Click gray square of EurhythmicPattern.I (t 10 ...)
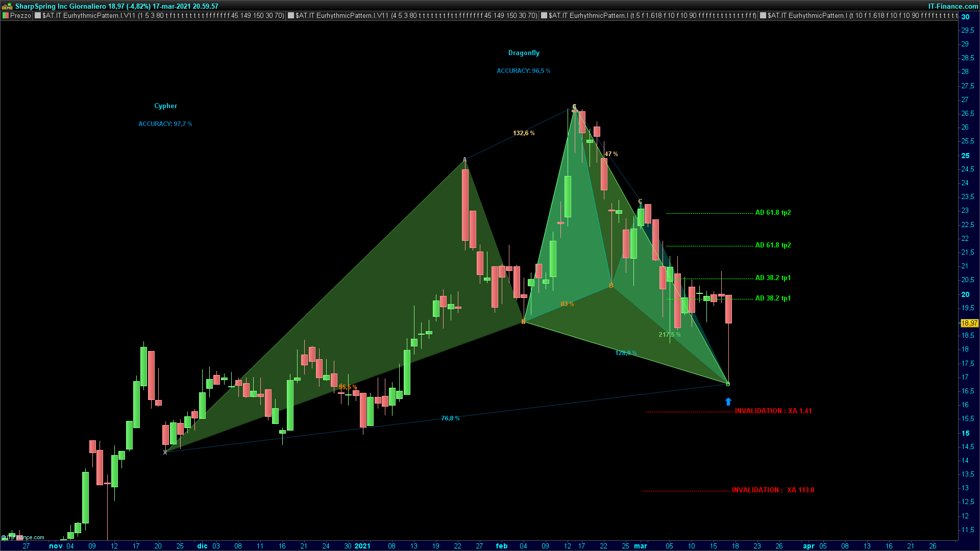This screenshot has width=980, height=551. [763, 16]
